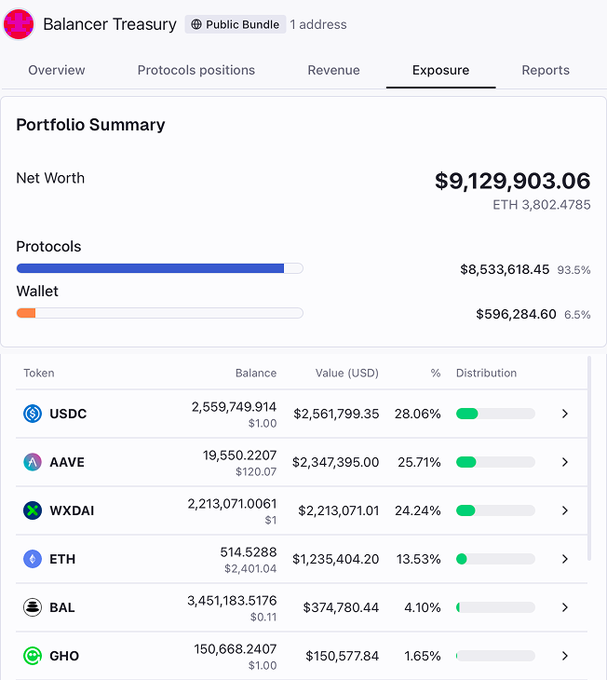Go to the Reports tab
The image size is (607, 680).
coord(545,70)
